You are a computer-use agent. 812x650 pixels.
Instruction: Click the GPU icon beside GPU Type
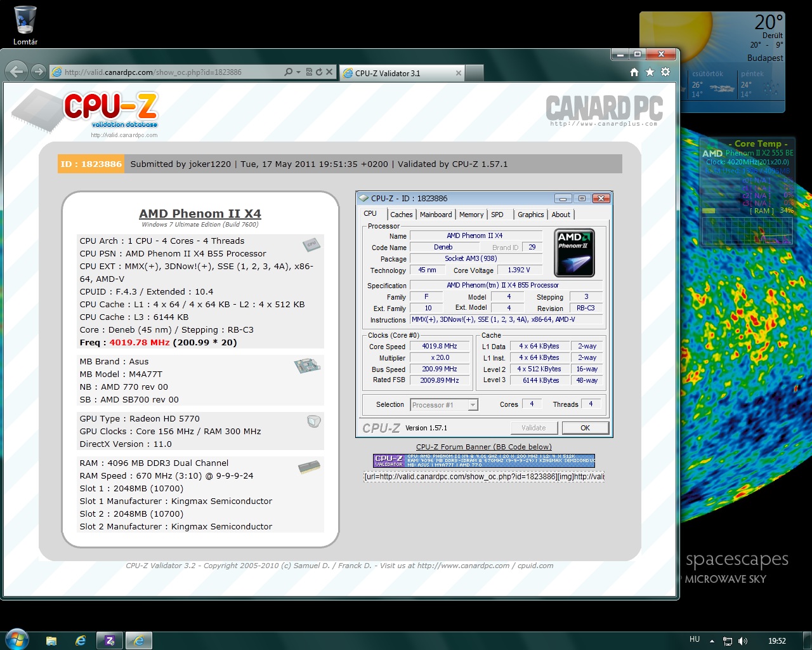click(x=313, y=421)
